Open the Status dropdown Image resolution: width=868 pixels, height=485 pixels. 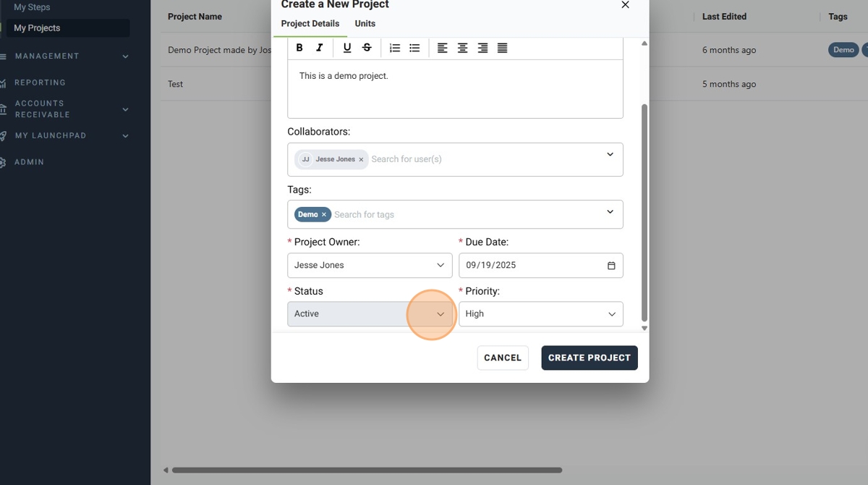370,314
